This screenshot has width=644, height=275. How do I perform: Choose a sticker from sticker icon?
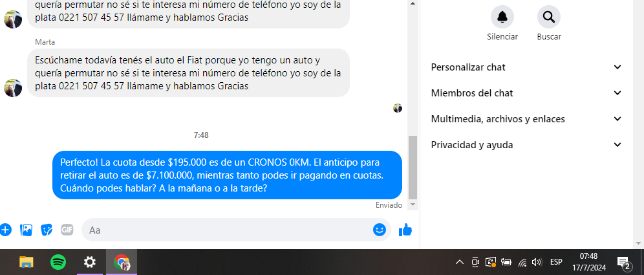coord(47,230)
